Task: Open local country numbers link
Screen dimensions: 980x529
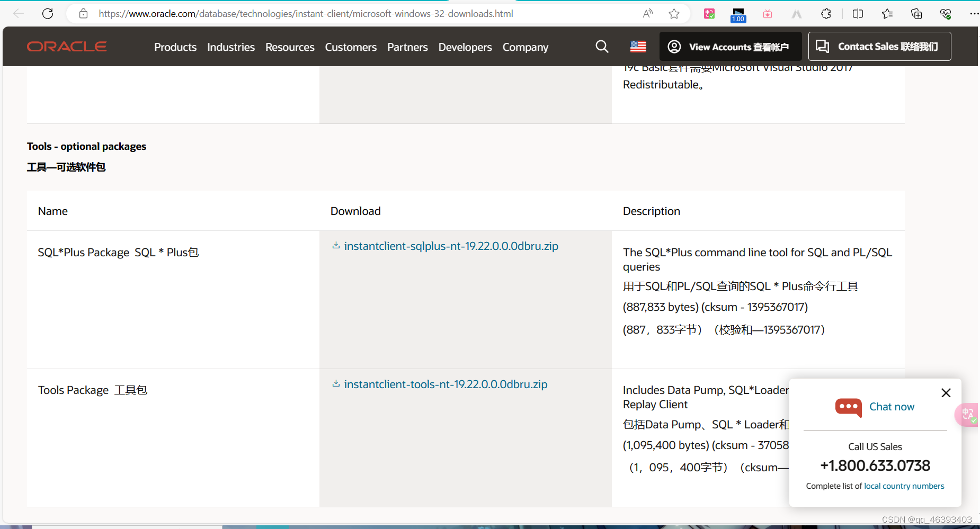Action: [x=904, y=486]
